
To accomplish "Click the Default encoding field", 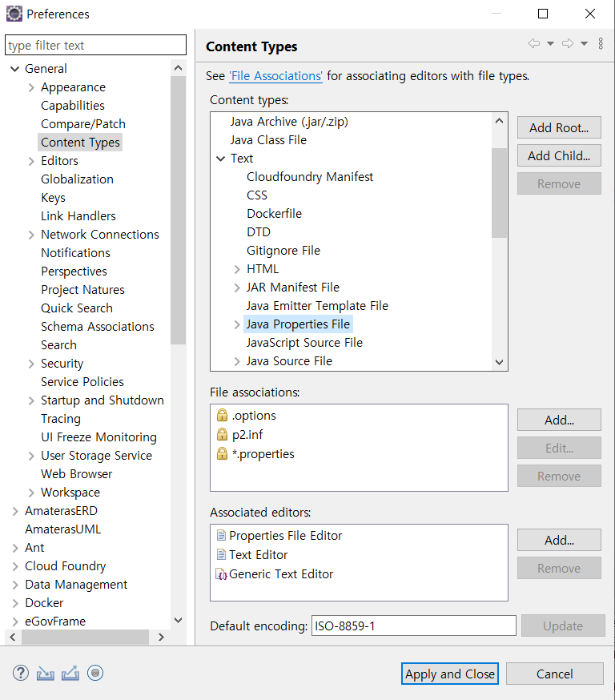I will [x=414, y=626].
